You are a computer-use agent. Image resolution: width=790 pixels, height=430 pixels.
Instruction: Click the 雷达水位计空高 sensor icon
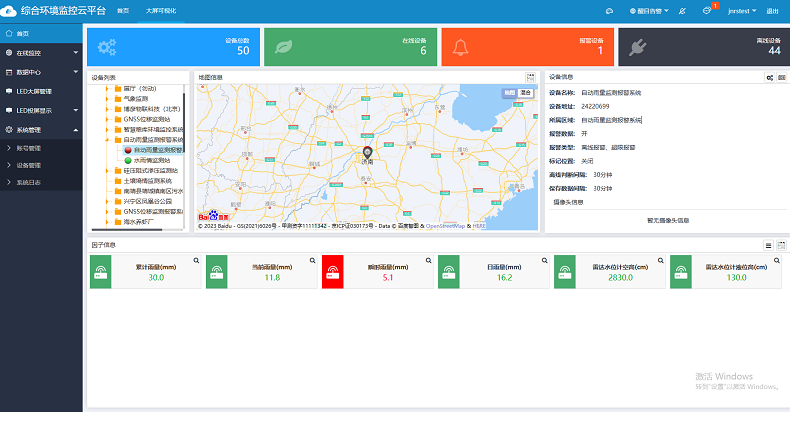565,272
